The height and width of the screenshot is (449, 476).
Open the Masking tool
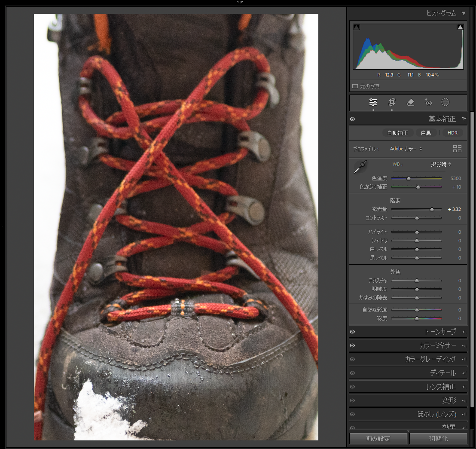coord(445,102)
